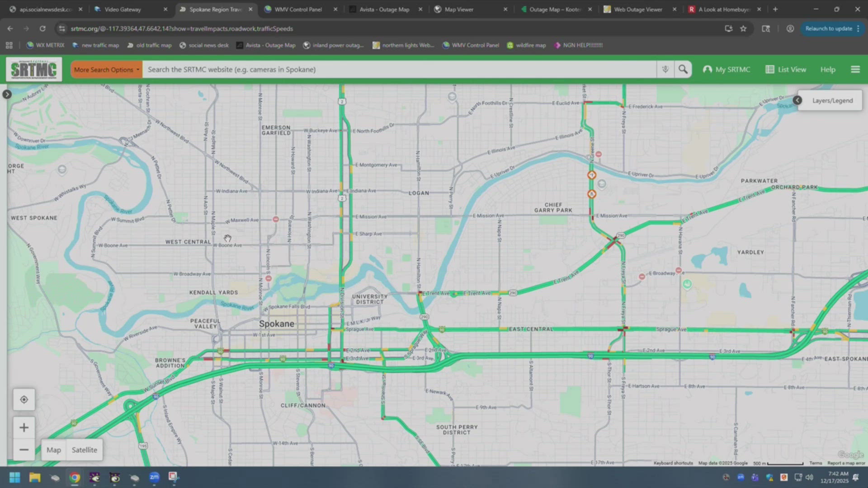The width and height of the screenshot is (868, 488).
Task: Click the closure marker near N Lincoln St
Action: 269,278
